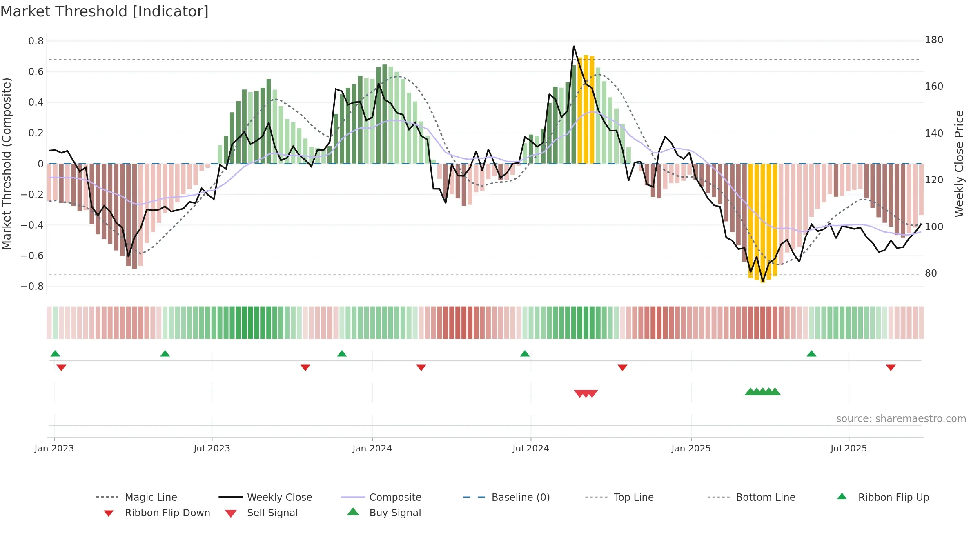980x551 pixels.
Task: Toggle Weekly Close legend entry
Action: 265,497
